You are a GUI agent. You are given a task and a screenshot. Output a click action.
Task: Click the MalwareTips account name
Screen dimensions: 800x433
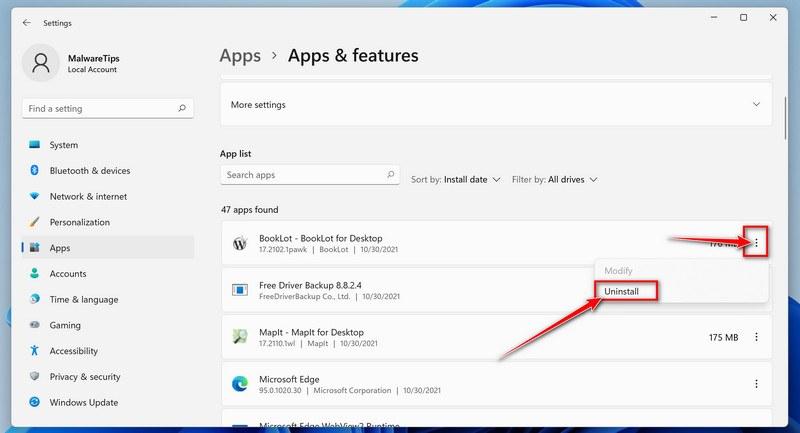coord(93,58)
